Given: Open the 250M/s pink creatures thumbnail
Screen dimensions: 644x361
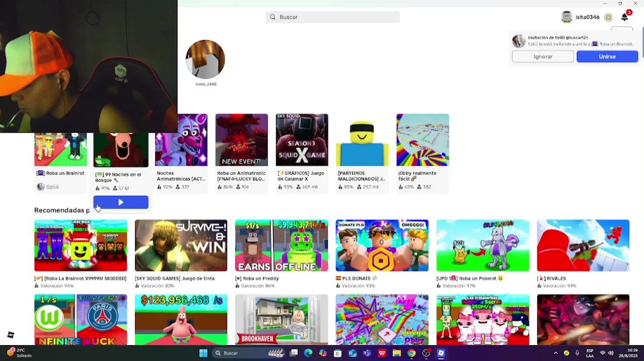Looking at the screenshot, I should [x=482, y=319].
